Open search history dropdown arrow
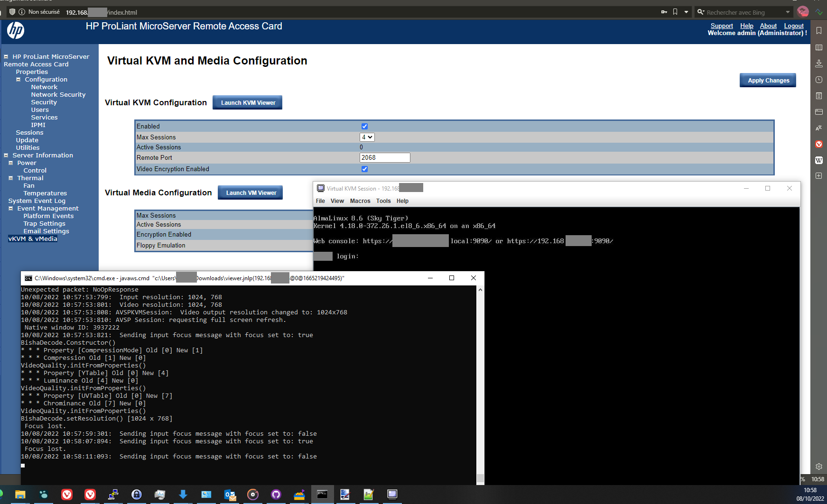This screenshot has width=827, height=504. click(x=788, y=12)
